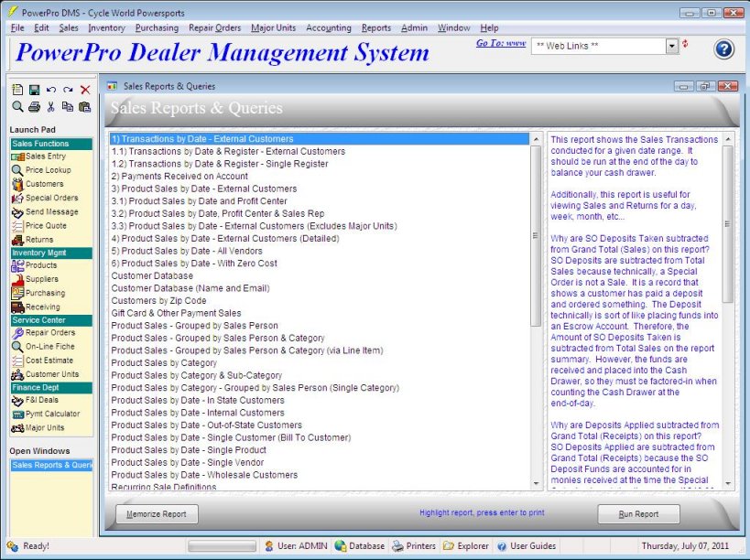
Task: Open the Reports menu
Action: point(375,28)
